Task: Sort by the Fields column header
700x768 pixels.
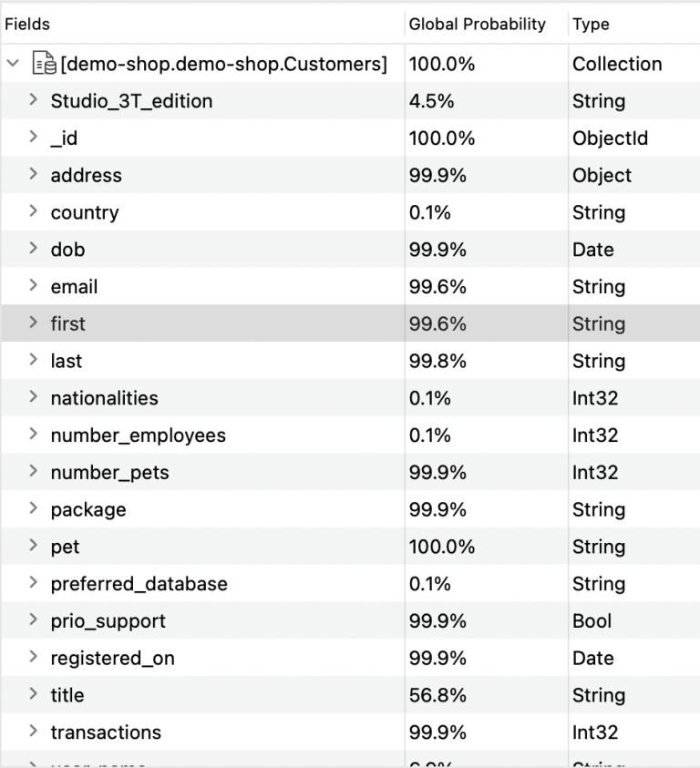Action: [27, 24]
